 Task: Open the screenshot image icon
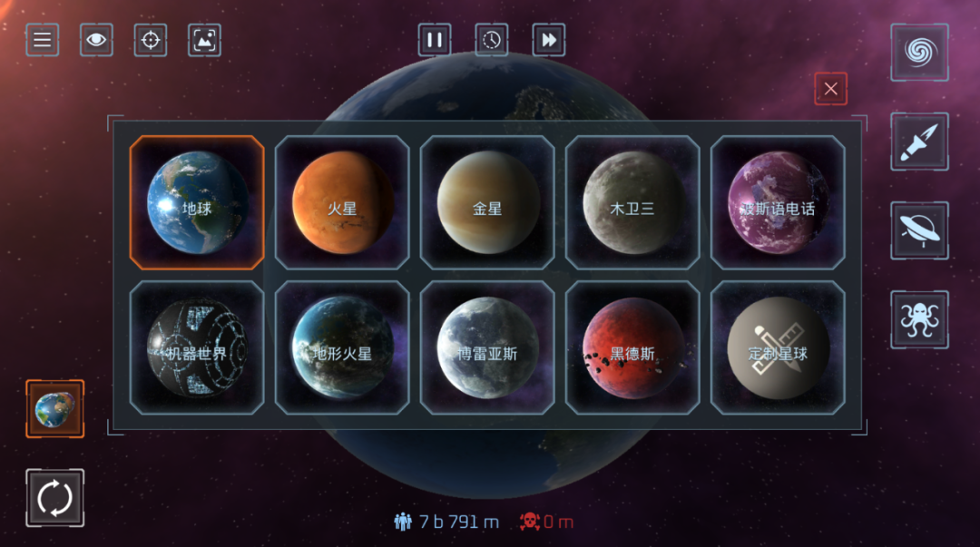click(x=204, y=40)
